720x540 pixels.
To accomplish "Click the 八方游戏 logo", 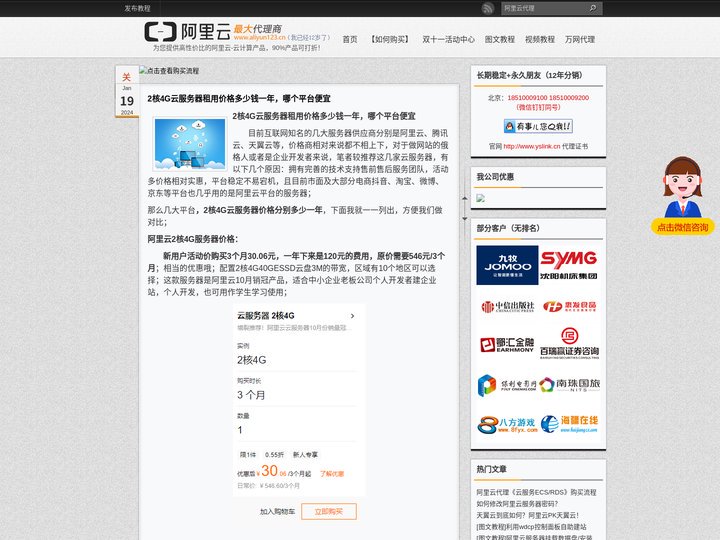I will point(507,425).
